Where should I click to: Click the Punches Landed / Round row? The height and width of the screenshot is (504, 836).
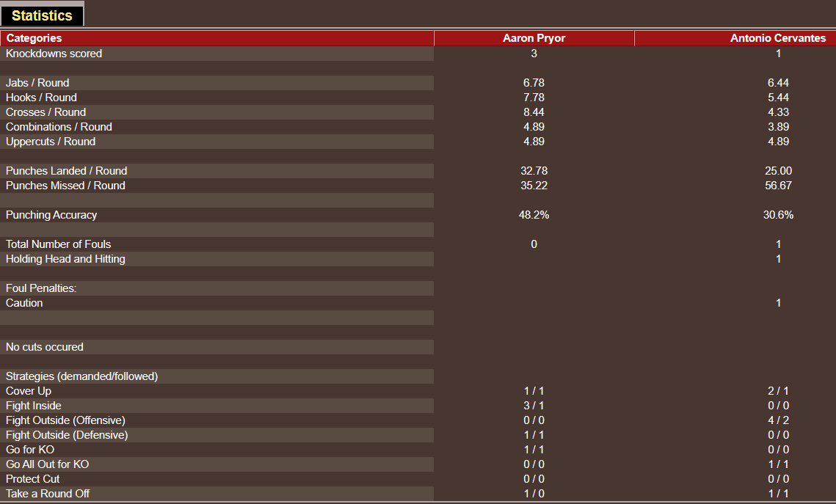tap(65, 170)
